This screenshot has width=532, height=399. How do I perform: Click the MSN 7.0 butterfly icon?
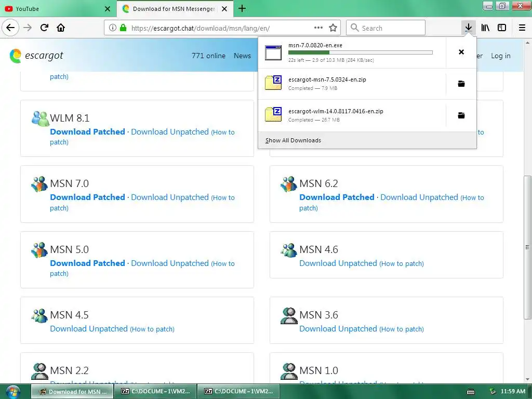tap(39, 184)
